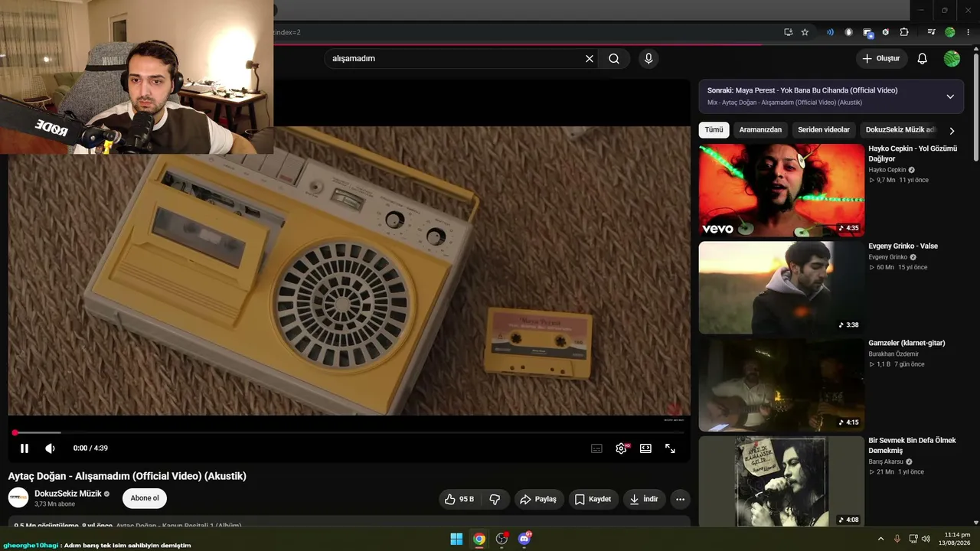Image resolution: width=980 pixels, height=551 pixels.
Task: Dislike the video with thumbs down
Action: coord(495,499)
